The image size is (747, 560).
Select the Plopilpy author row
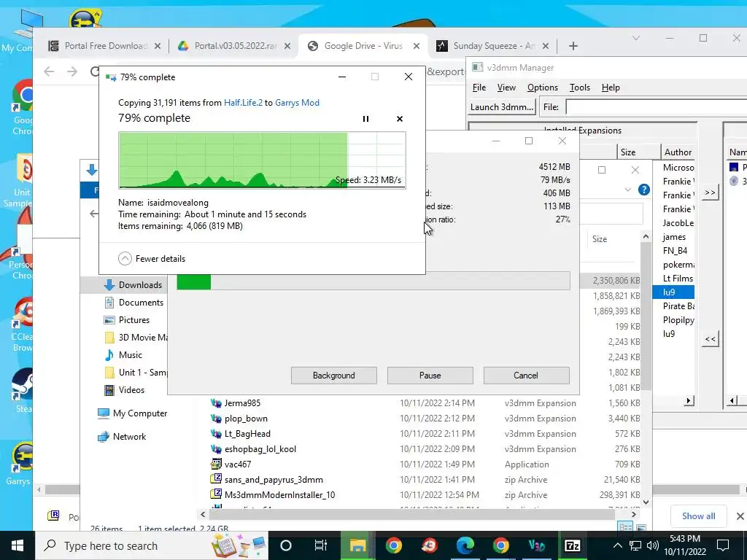click(x=678, y=319)
